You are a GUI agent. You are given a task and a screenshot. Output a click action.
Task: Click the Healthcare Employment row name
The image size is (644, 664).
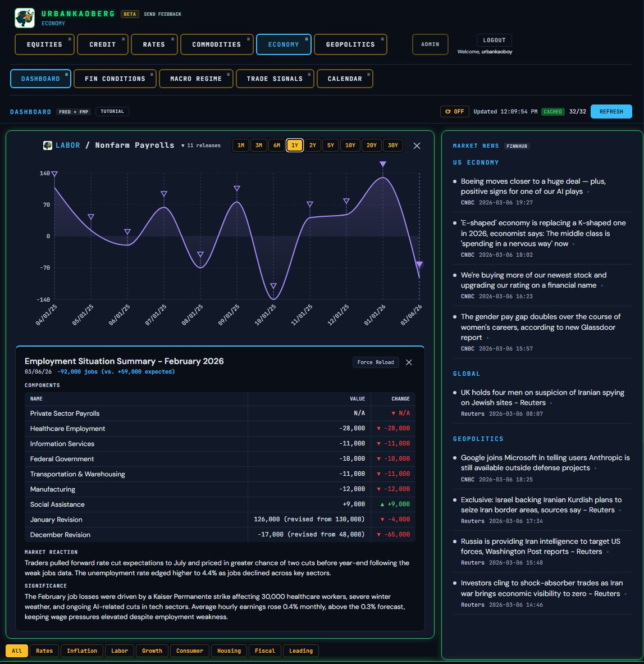pos(68,429)
